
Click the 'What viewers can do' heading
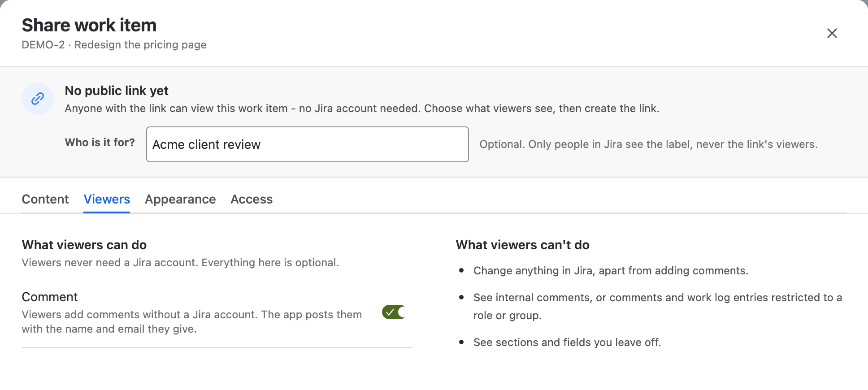pos(84,245)
